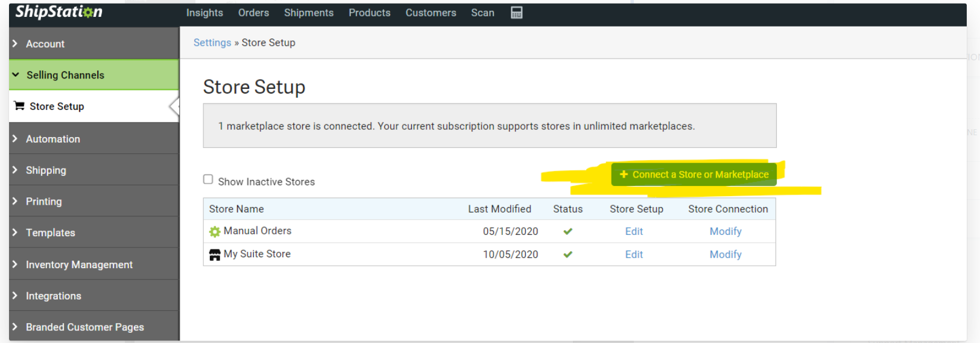Go to the Orders tab
This screenshot has width=980, height=343.
coord(253,13)
